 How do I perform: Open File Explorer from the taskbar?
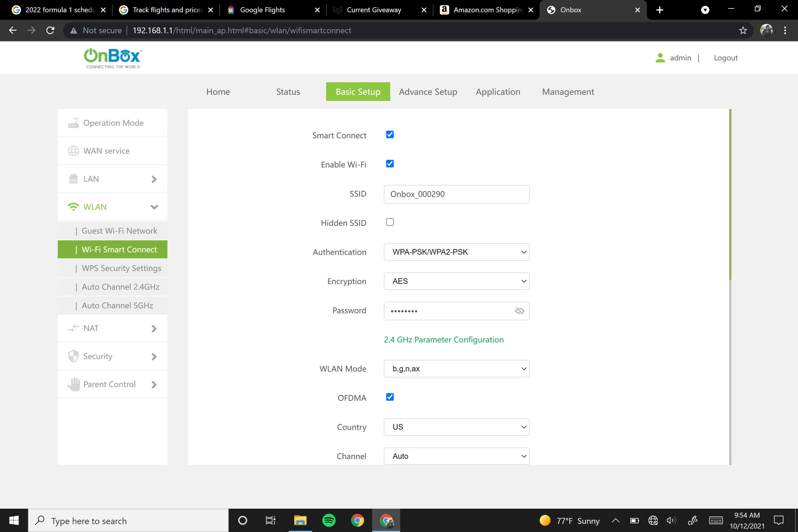tap(300, 520)
